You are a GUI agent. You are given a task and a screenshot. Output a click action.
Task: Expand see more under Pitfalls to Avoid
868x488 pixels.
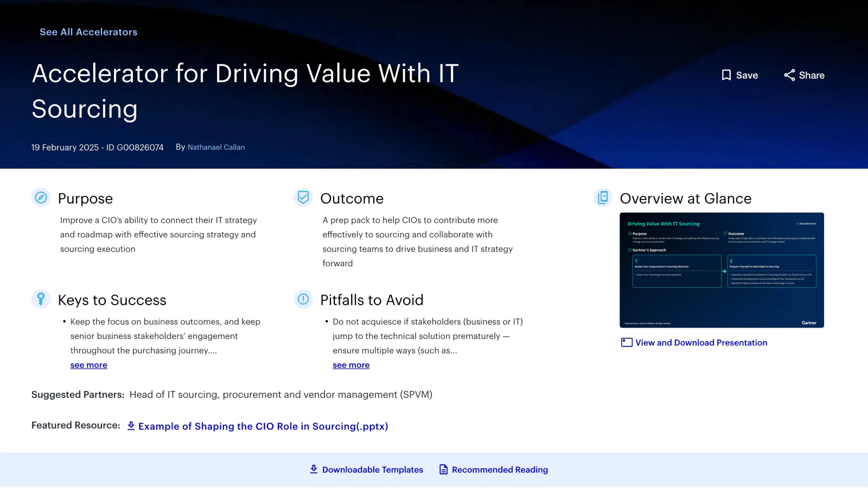tap(351, 365)
